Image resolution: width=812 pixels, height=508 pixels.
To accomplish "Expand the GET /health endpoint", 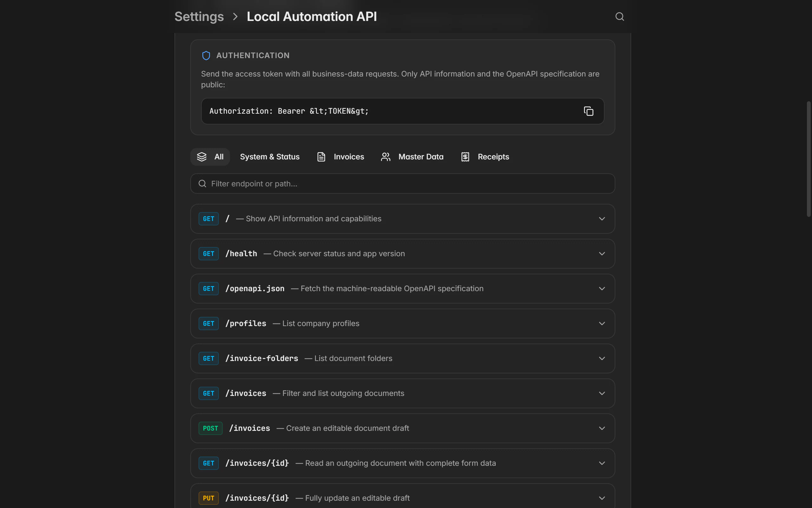I will tap(403, 254).
